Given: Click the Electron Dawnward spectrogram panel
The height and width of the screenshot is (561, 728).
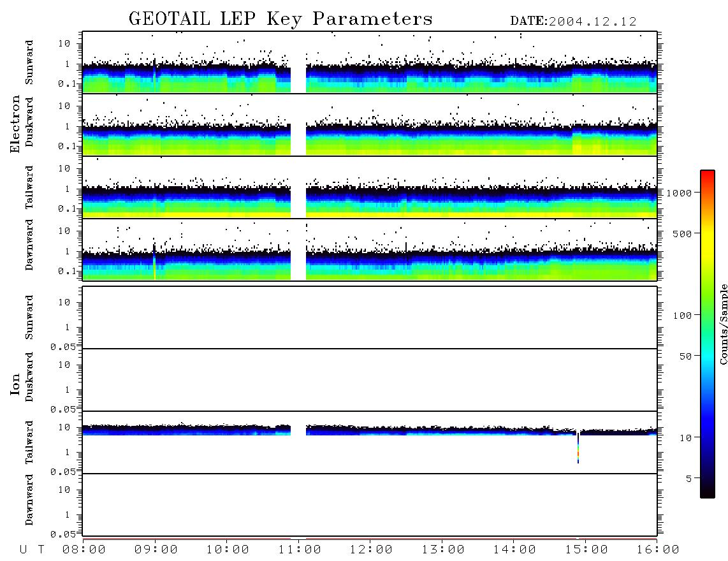Looking at the screenshot, I should pyautogui.click(x=370, y=250).
